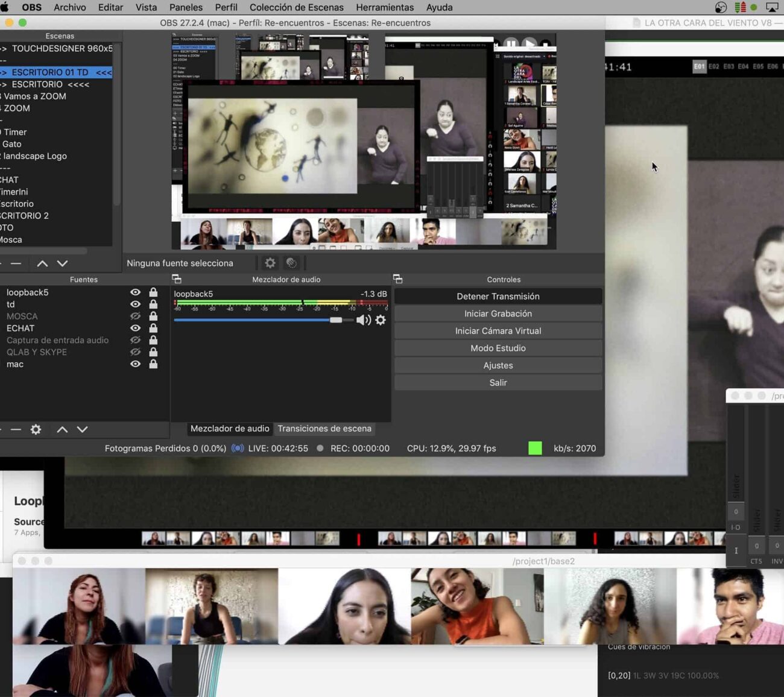Viewport: 784px width, 697px height.
Task: Click Detener Transmisión button
Action: [498, 296]
